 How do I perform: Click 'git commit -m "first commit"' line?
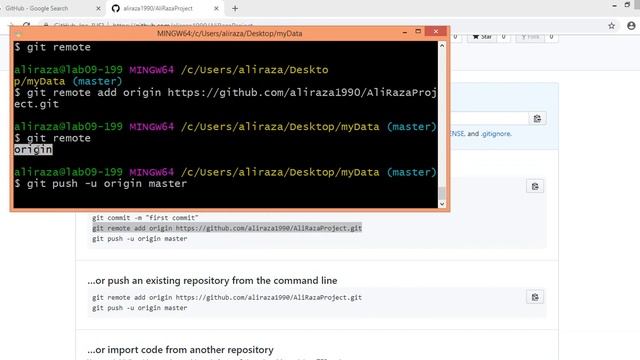pyautogui.click(x=145, y=218)
